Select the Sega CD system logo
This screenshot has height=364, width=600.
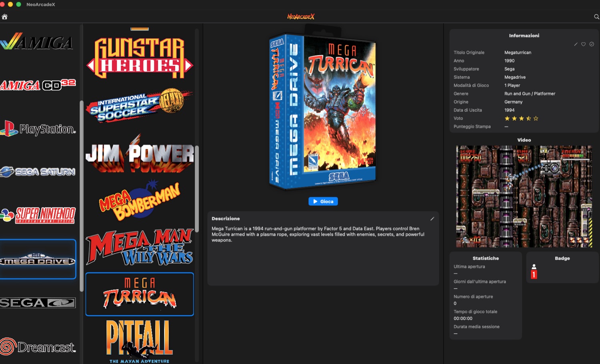pyautogui.click(x=38, y=303)
